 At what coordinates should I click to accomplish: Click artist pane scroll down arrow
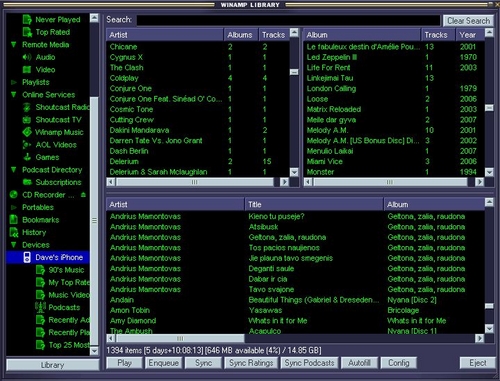294,172
